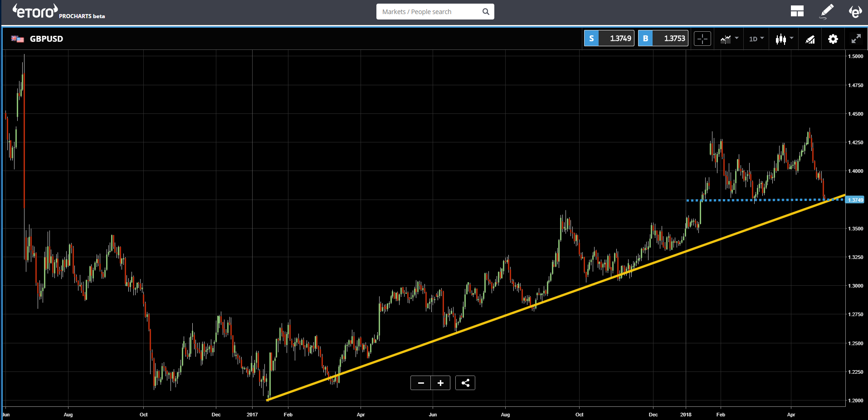
Task: Open the candlestick style dropdown arrow
Action: (x=792, y=39)
